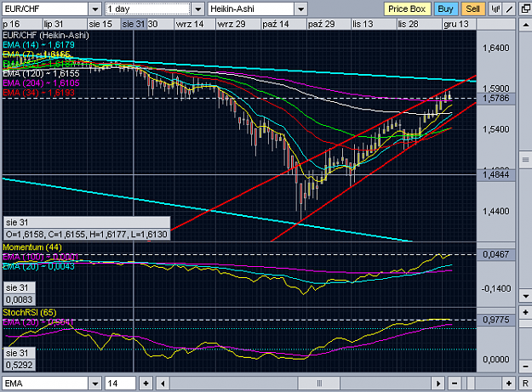Screen dimensions: 532x392
Task: Click the Price Box button
Action: (x=407, y=9)
